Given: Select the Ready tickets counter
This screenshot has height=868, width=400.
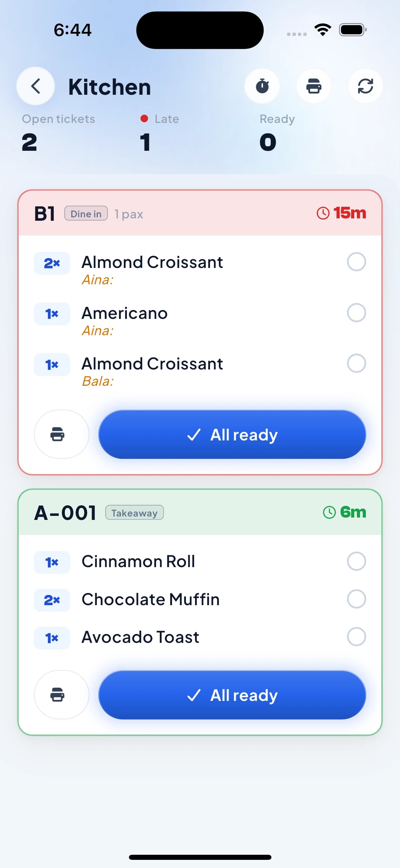Looking at the screenshot, I should [x=277, y=133].
